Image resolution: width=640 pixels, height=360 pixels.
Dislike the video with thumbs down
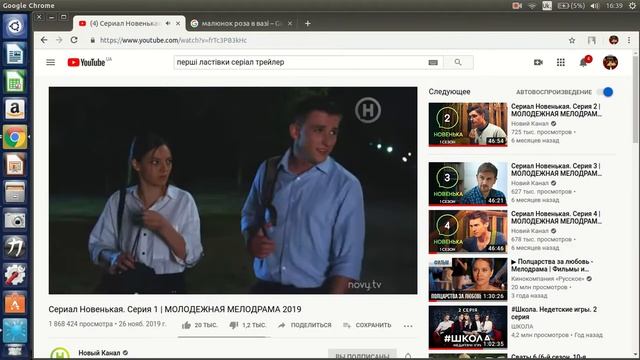[x=233, y=325]
